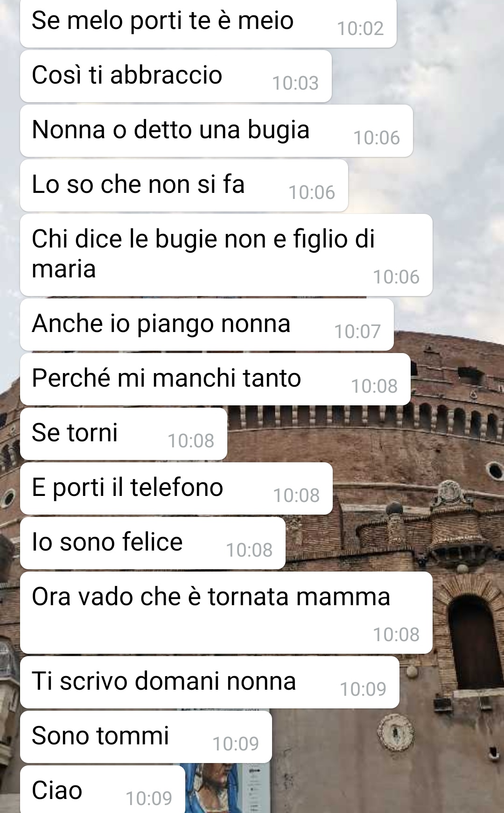Tap the "Nonna o detto una bugia" message
Viewport: 504px width, 813px height.
click(x=217, y=131)
